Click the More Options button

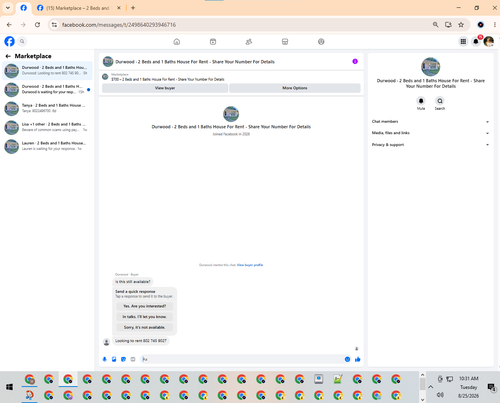295,88
